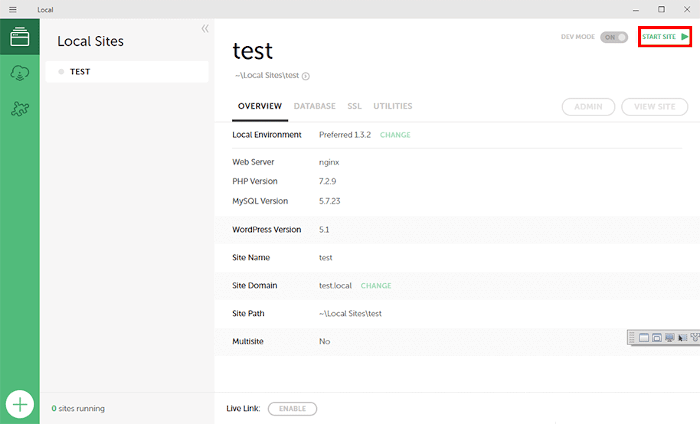Add a new site with plus button
This screenshot has width=700, height=424.
click(x=20, y=404)
